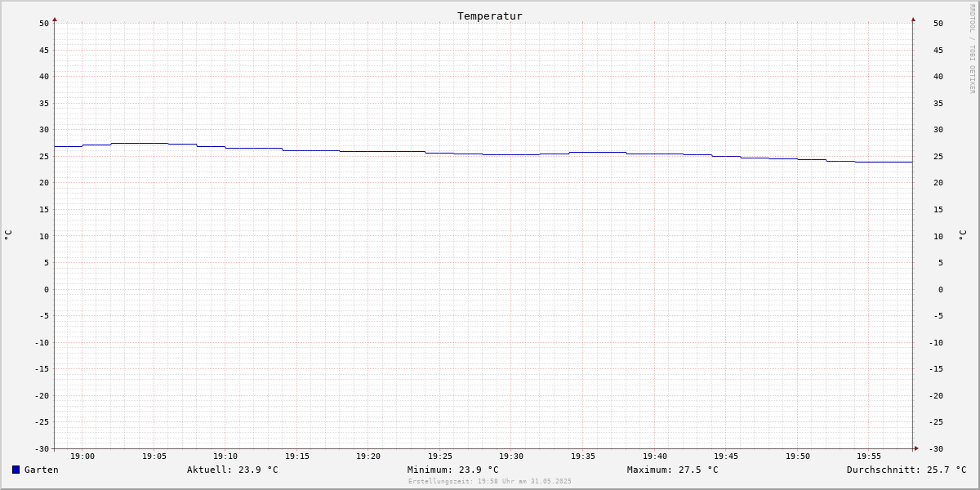Viewport: 980px width, 490px height.
Task: Click the 19:50 time axis label
Action: pos(798,457)
